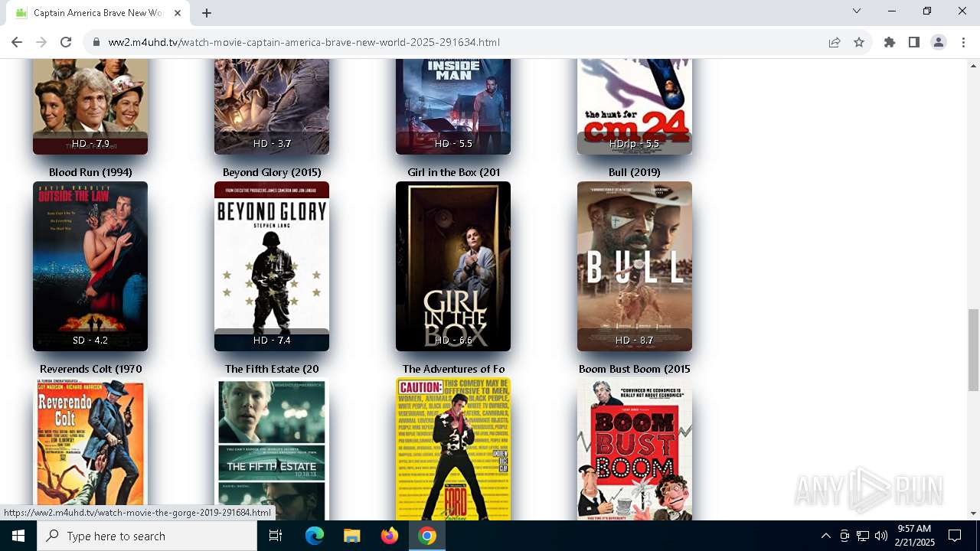Reload the page with the refresh icon
This screenshot has height=551, width=980.
[x=66, y=42]
